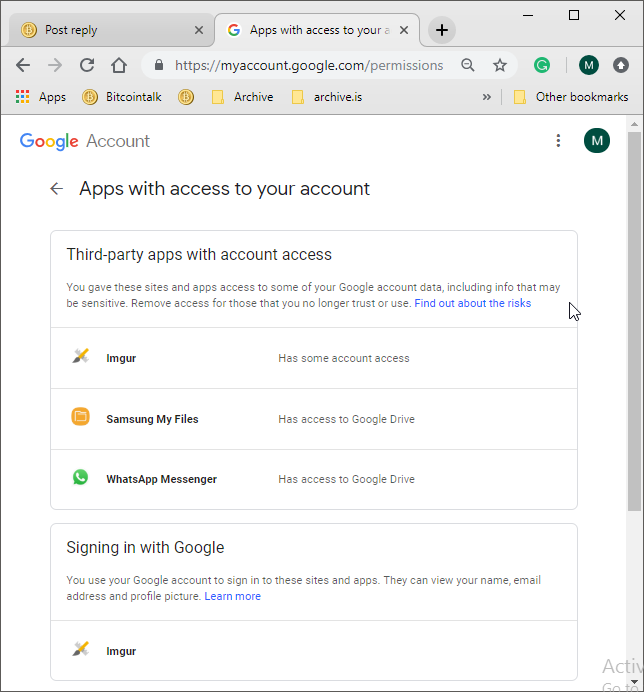Click the page vertical scrollbar thumb
This screenshot has width=644, height=692.
pos(635,321)
